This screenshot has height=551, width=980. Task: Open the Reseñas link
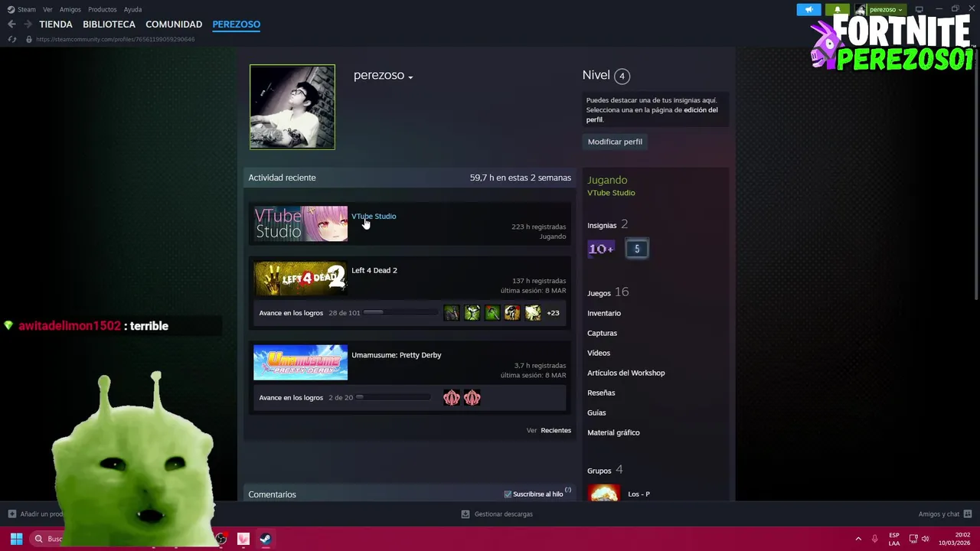click(601, 393)
